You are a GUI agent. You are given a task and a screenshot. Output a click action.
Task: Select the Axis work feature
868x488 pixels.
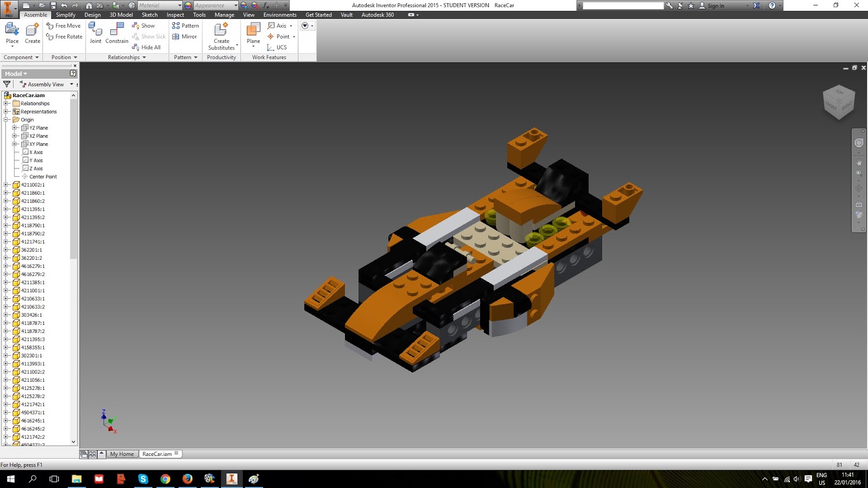coord(278,25)
